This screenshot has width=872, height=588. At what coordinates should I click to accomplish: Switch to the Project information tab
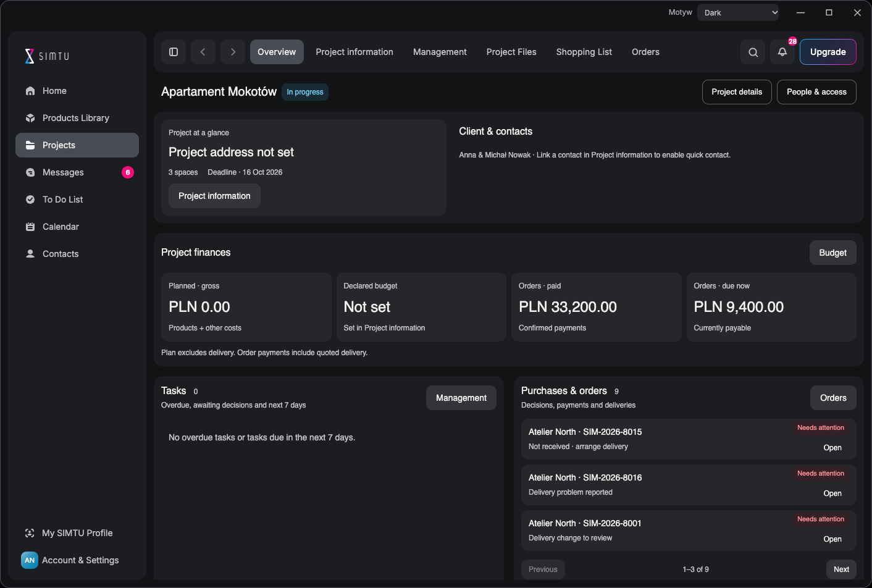click(x=354, y=52)
